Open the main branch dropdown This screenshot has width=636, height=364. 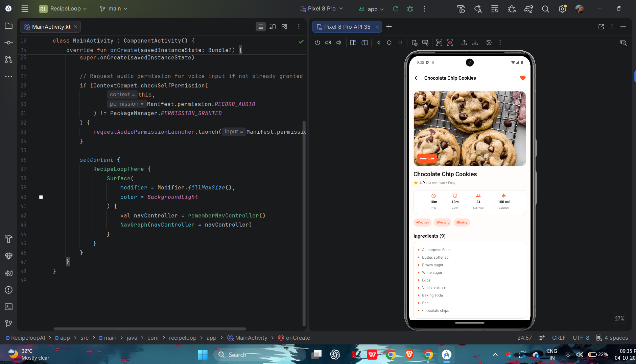click(x=114, y=9)
